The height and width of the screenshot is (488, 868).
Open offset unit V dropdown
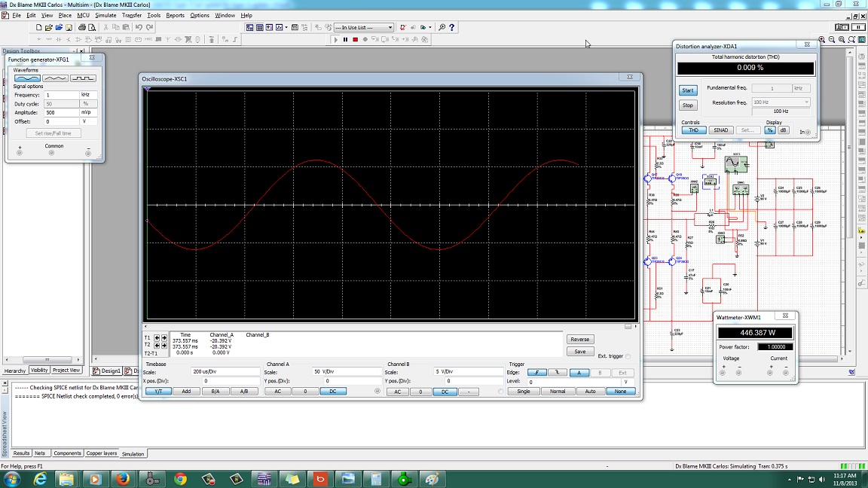click(x=89, y=121)
